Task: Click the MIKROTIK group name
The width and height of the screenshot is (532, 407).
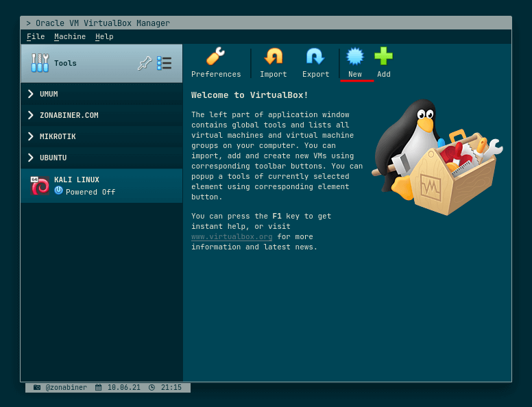Action: click(x=58, y=136)
